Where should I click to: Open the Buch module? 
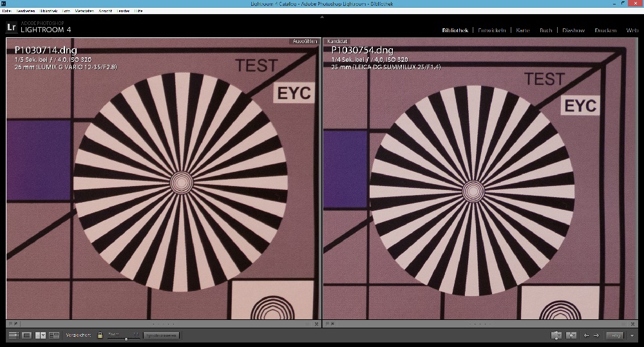(x=546, y=30)
